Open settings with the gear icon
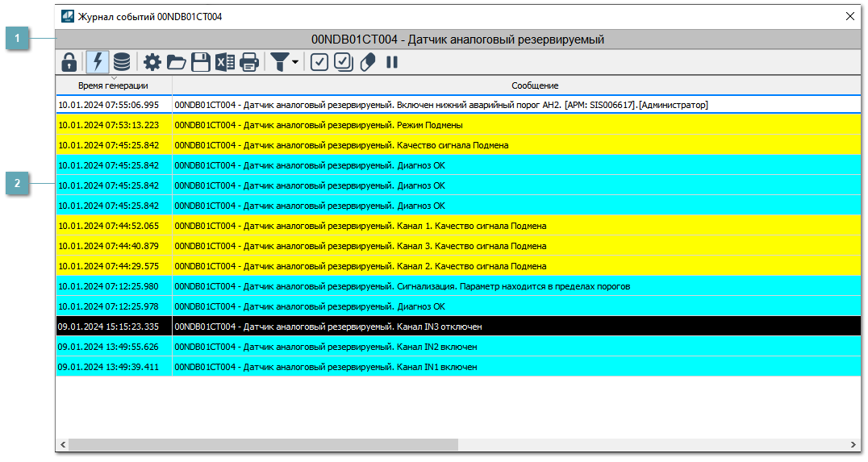Image resolution: width=868 pixels, height=462 pixels. point(152,62)
